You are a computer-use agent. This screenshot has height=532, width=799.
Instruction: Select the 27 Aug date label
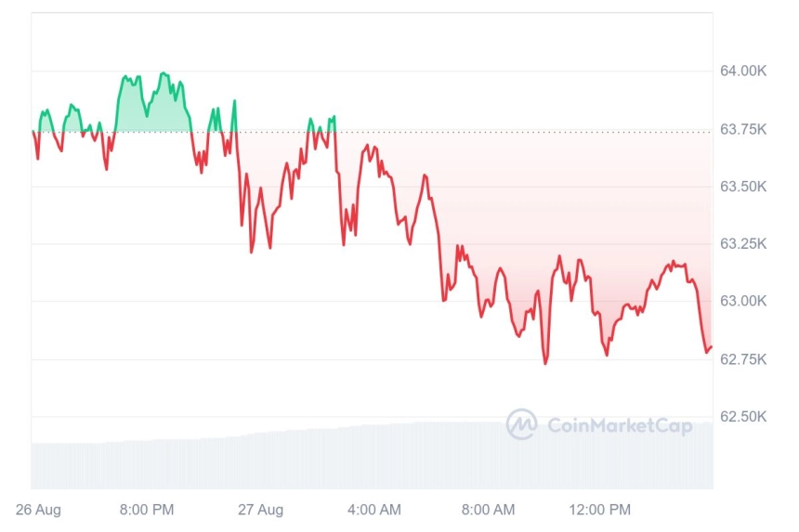coord(260,510)
